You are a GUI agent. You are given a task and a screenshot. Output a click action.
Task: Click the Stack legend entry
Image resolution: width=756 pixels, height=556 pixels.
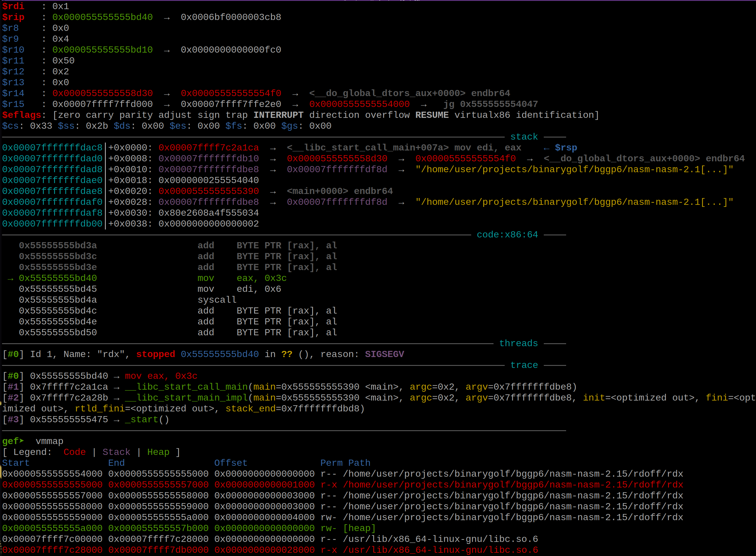[116, 452]
